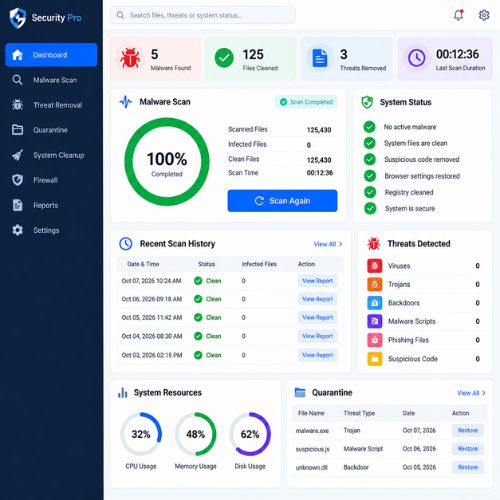Click the green check next to System is secure
This screenshot has height=500, width=500.
point(369,208)
